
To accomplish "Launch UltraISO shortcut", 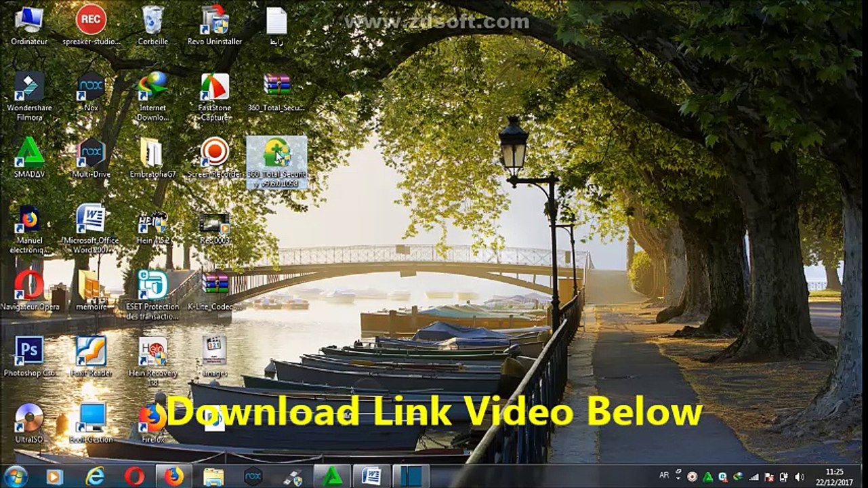I will pyautogui.click(x=29, y=423).
